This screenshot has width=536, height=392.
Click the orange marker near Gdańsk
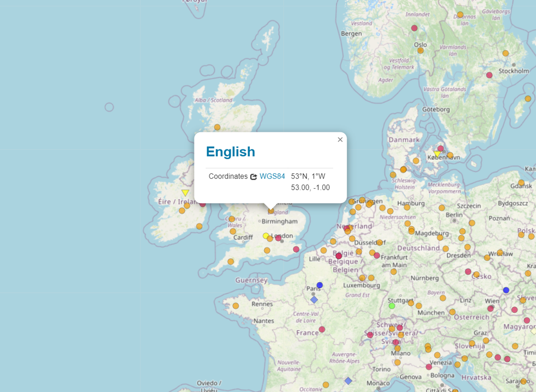click(x=521, y=182)
